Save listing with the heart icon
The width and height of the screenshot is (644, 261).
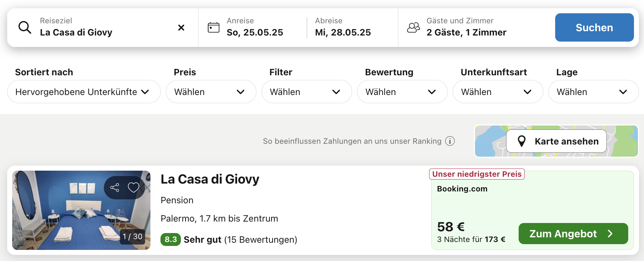click(x=134, y=188)
